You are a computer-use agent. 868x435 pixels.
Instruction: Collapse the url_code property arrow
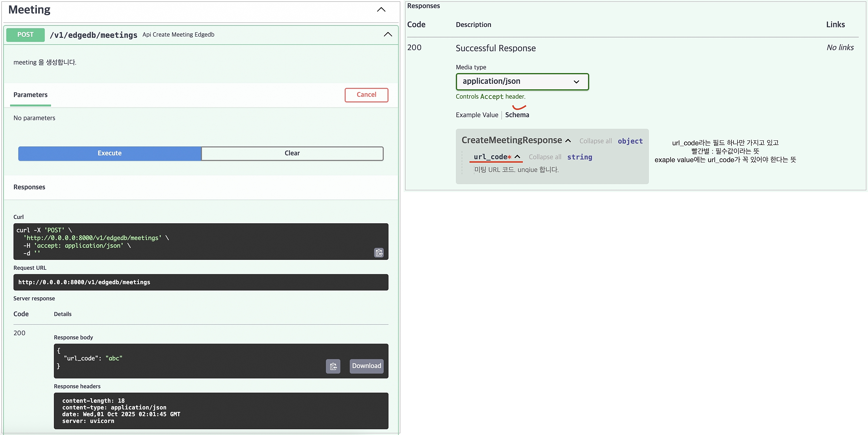[518, 157]
